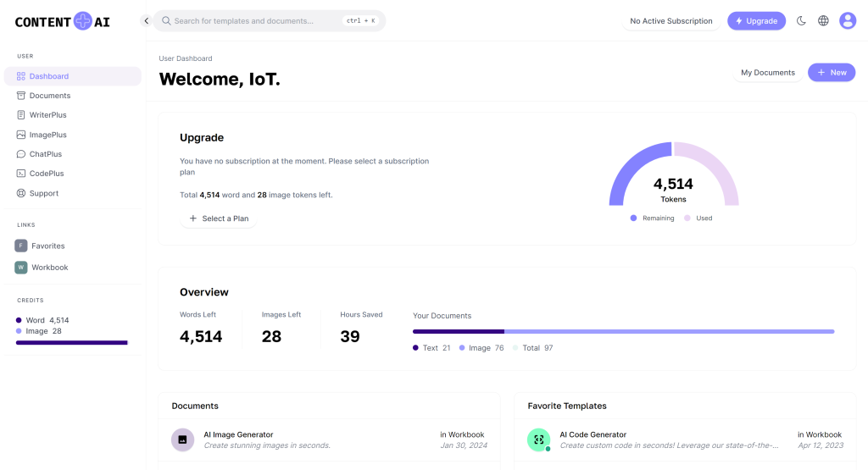Open ChatPlus from the sidebar

(45, 154)
